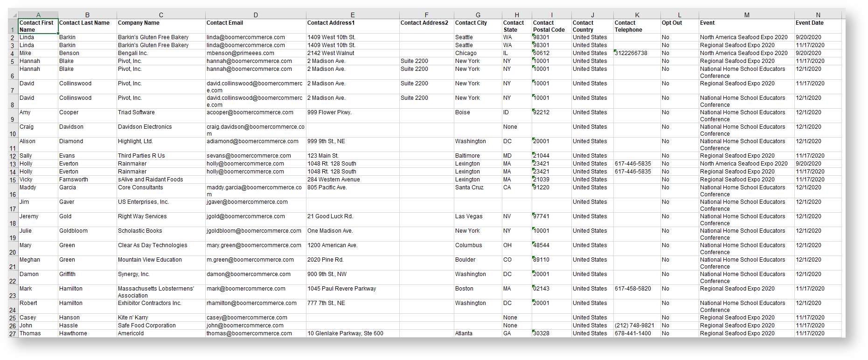This screenshot has width=868, height=360.
Task: Select column M header
Action: click(x=746, y=15)
